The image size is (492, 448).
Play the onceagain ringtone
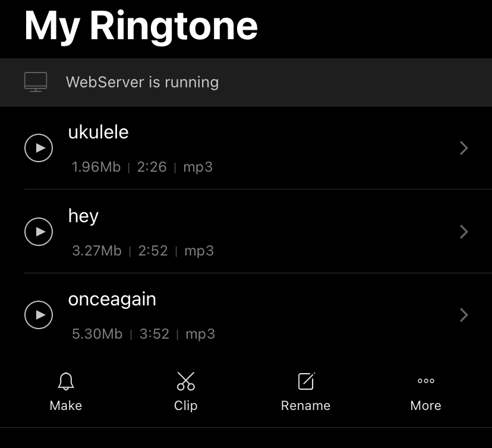(39, 315)
